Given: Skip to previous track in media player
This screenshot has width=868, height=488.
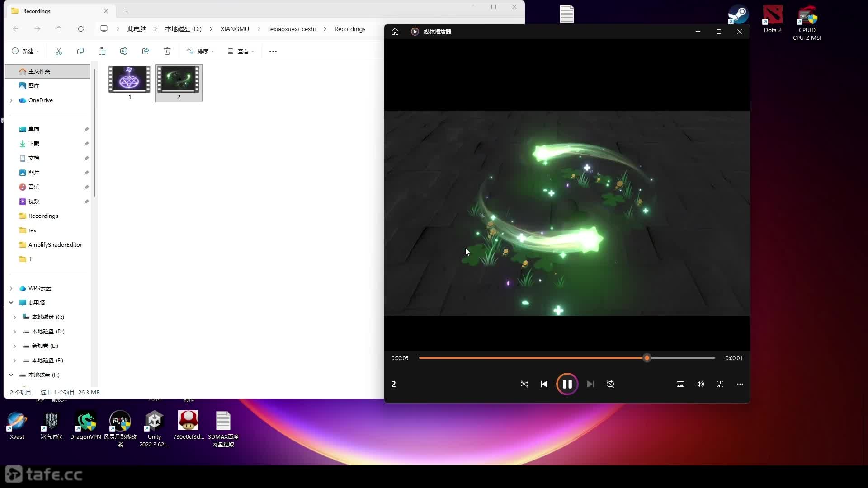Looking at the screenshot, I should tap(544, 384).
